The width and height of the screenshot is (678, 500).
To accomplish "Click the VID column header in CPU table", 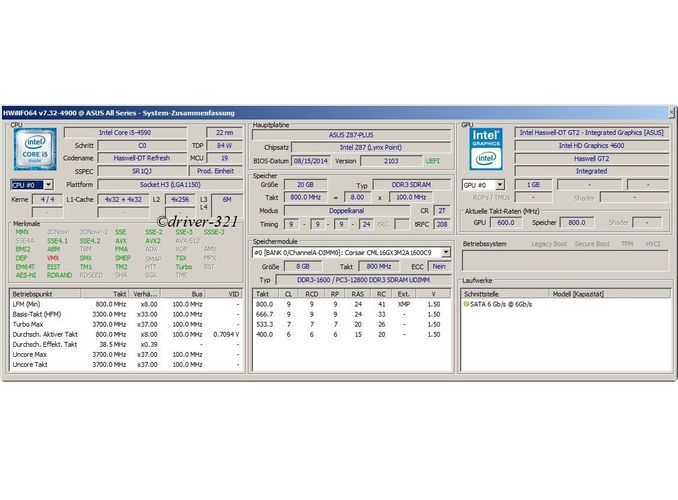I will tap(224, 294).
